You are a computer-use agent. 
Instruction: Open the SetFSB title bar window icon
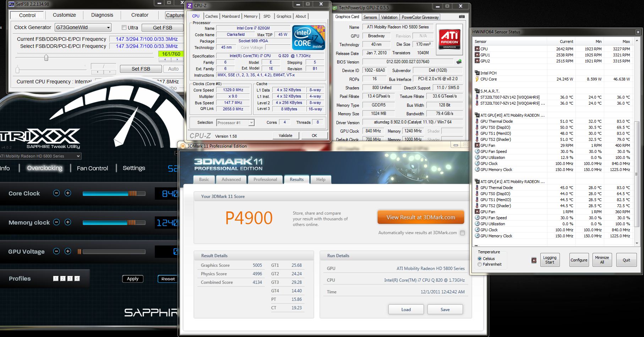click(12, 4)
